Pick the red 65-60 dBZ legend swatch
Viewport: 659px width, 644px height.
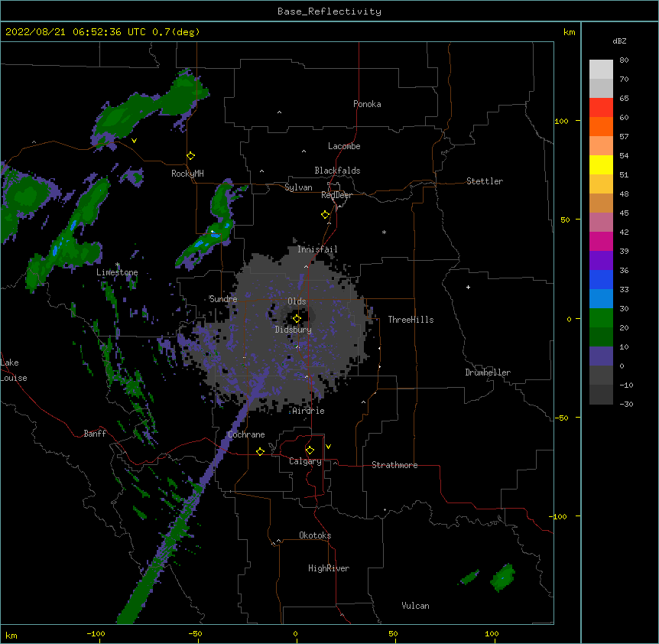pyautogui.click(x=601, y=107)
